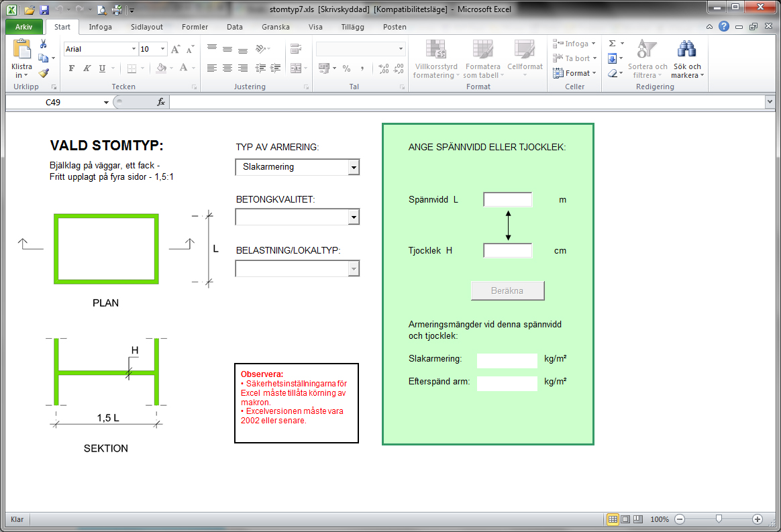Open the borders dropdown
Screen dimensions: 781x532
point(142,68)
